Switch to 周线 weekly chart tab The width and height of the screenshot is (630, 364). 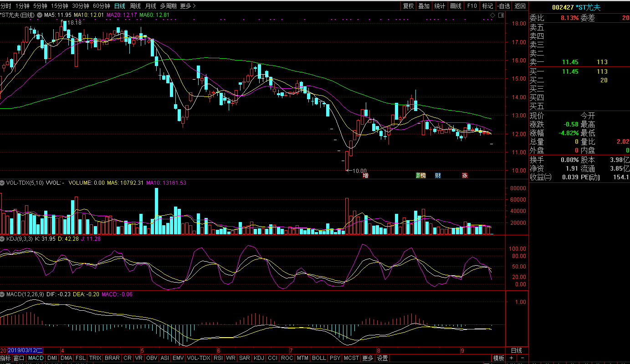pos(135,6)
